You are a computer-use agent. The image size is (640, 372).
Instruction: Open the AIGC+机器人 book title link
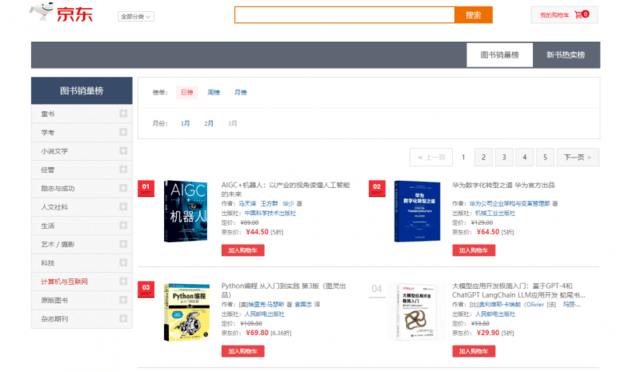(286, 189)
